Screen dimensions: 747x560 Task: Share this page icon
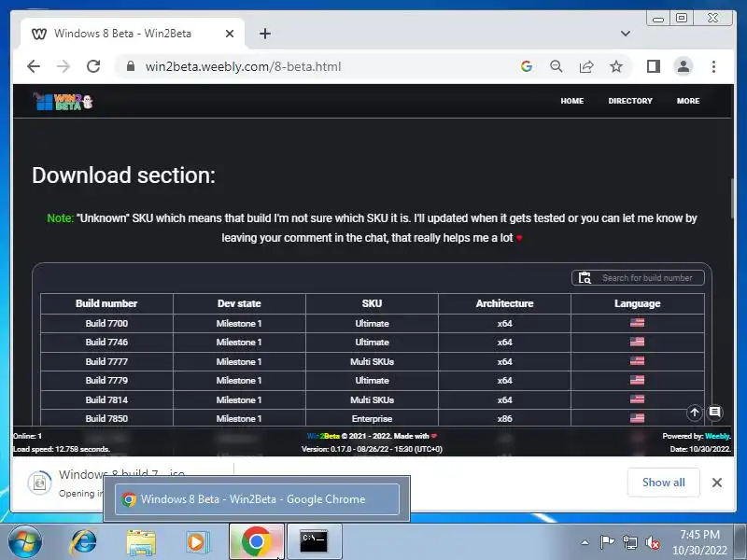click(x=586, y=66)
